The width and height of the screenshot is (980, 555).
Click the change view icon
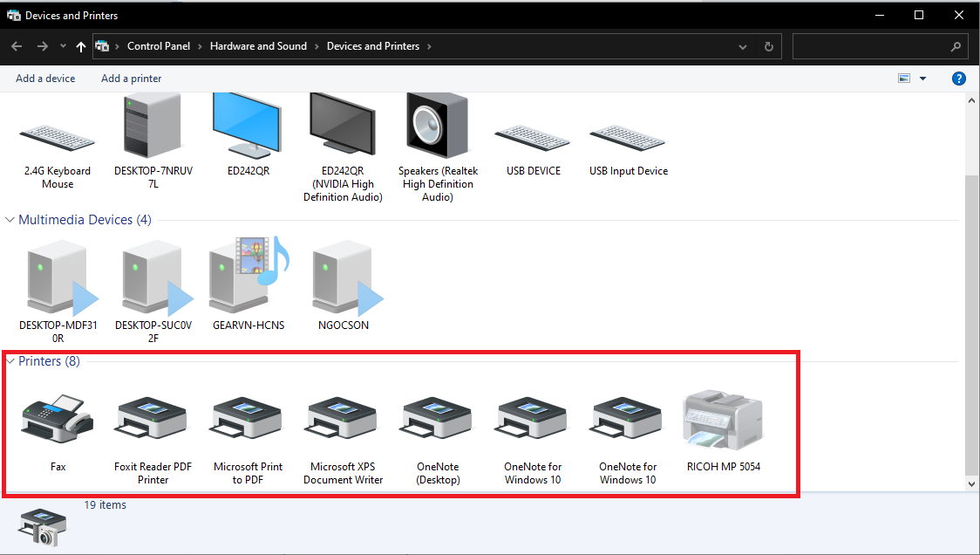(x=904, y=79)
